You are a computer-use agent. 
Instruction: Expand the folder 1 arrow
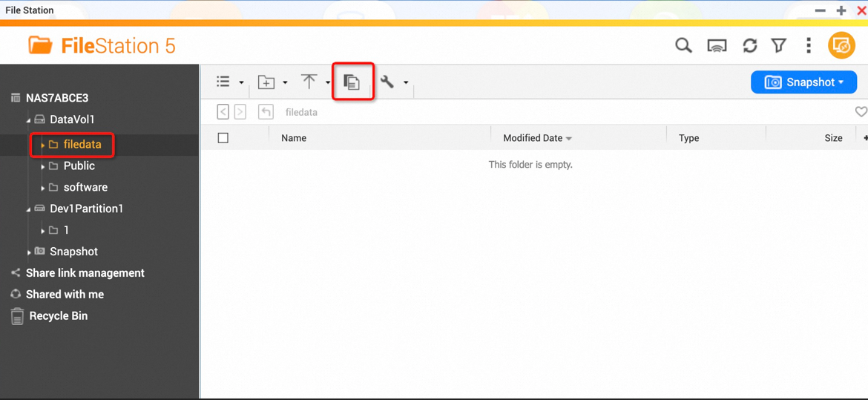[x=42, y=231]
